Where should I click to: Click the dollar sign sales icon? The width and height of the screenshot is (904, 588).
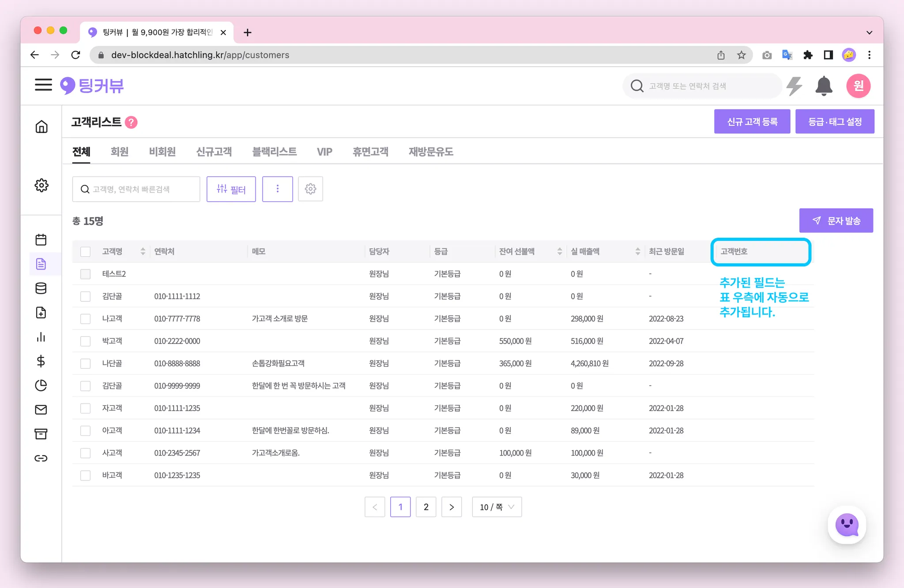point(41,361)
